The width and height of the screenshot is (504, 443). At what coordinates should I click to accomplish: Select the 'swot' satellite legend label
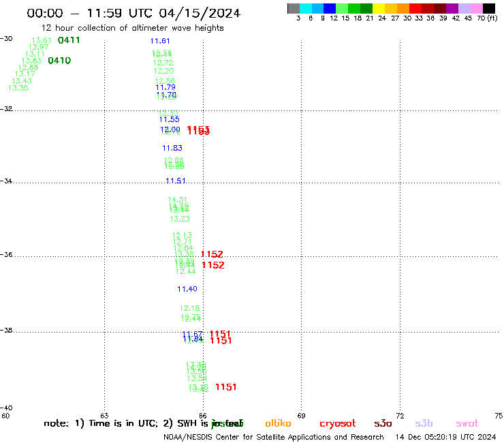point(467,424)
